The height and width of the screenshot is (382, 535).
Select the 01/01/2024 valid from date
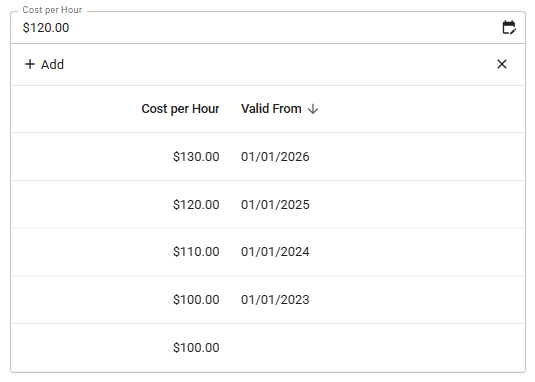[x=275, y=252]
